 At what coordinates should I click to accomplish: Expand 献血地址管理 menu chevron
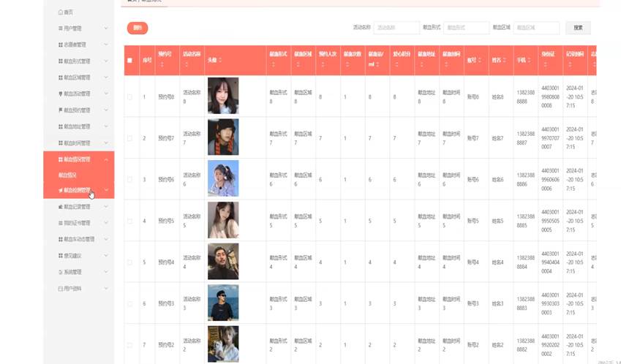106,126
